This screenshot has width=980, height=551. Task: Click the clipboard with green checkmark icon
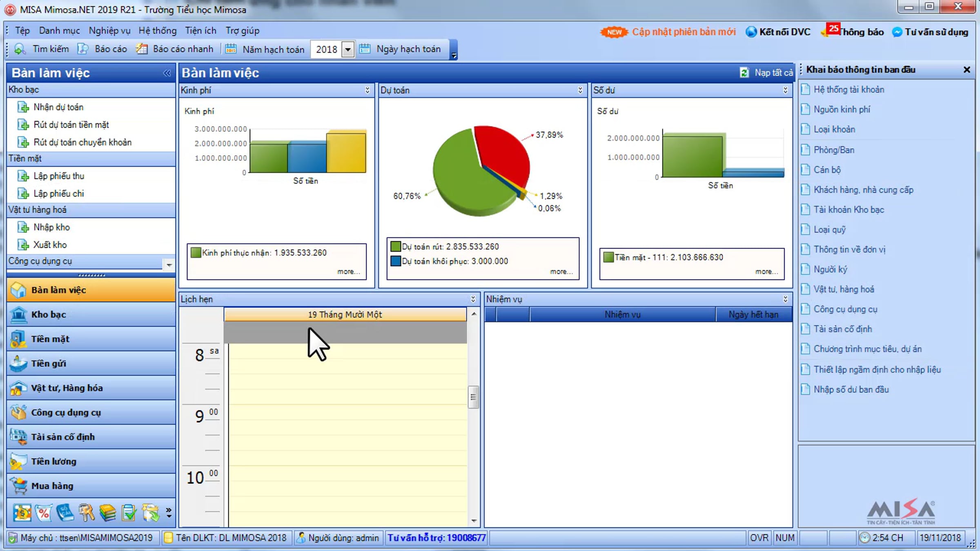[x=129, y=513]
